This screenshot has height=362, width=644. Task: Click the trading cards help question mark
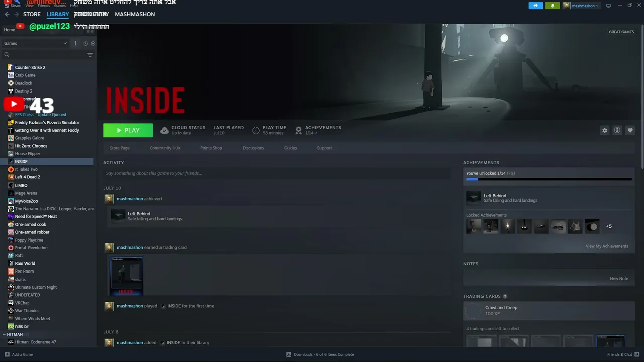pyautogui.click(x=505, y=296)
